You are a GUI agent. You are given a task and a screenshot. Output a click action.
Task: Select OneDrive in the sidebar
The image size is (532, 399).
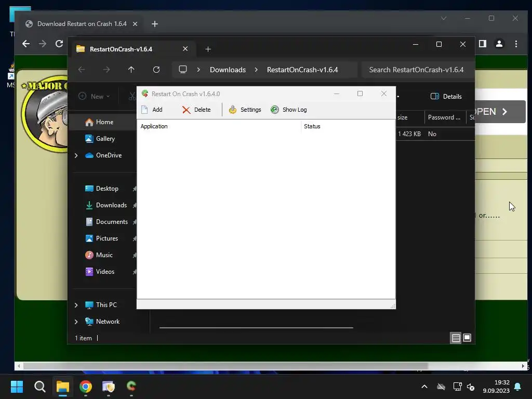point(103,155)
